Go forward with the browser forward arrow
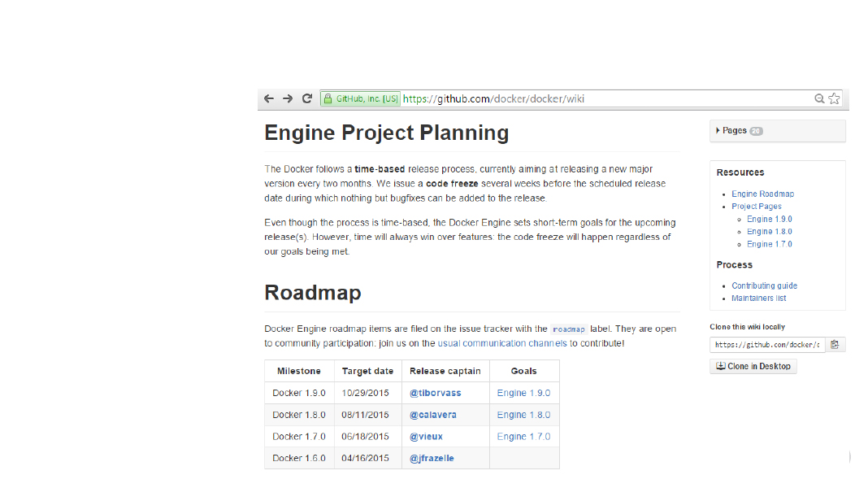Image resolution: width=868 pixels, height=488 pixels. [x=288, y=98]
